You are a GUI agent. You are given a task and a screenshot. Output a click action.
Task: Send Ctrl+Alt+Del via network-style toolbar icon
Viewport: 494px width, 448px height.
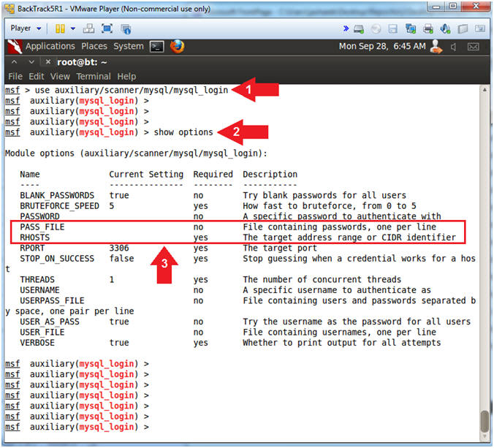point(88,29)
